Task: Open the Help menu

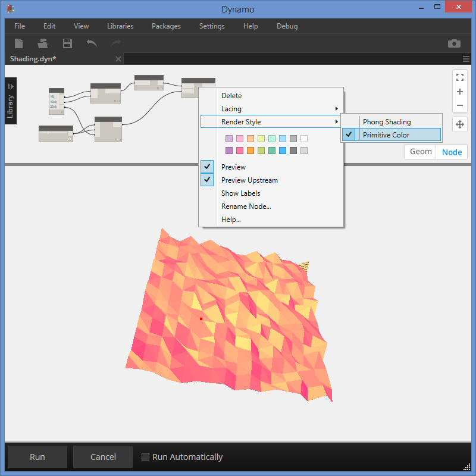Action: tap(250, 26)
